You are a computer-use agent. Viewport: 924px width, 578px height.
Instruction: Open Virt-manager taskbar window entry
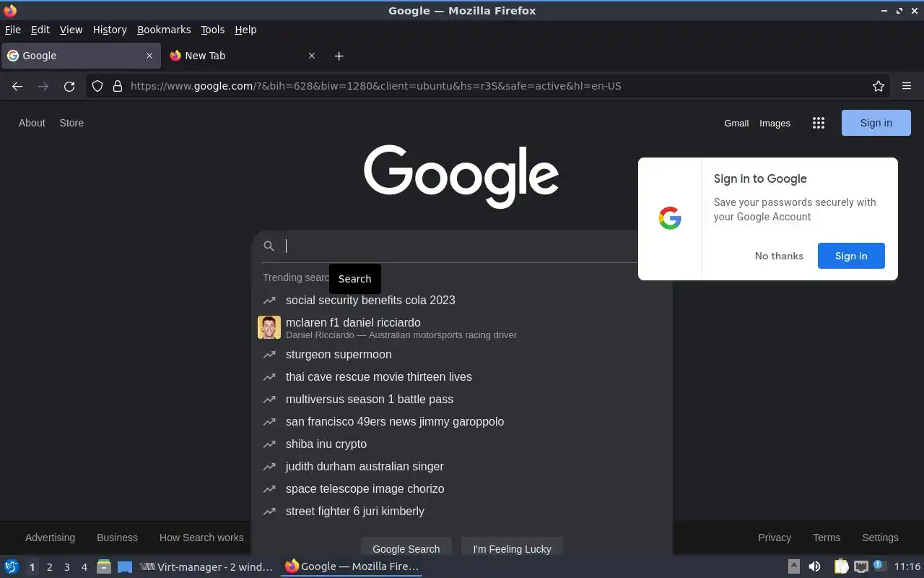[206, 567]
